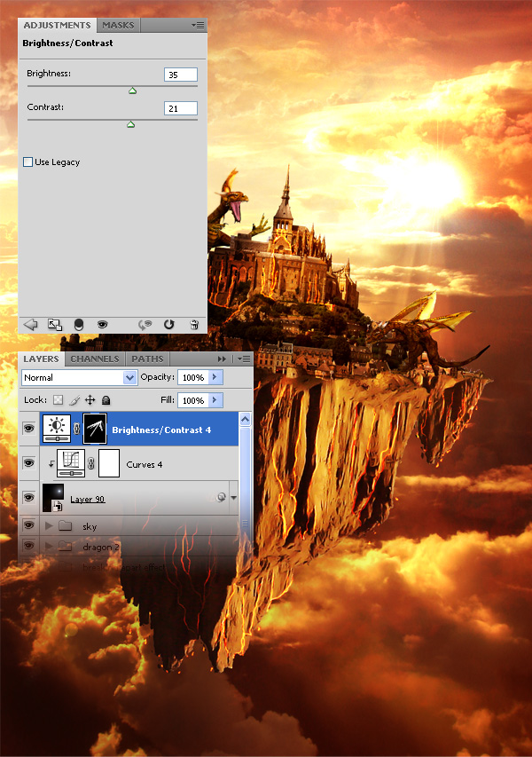The height and width of the screenshot is (757, 532).
Task: Click the Contrast value field
Action: pyautogui.click(x=180, y=108)
